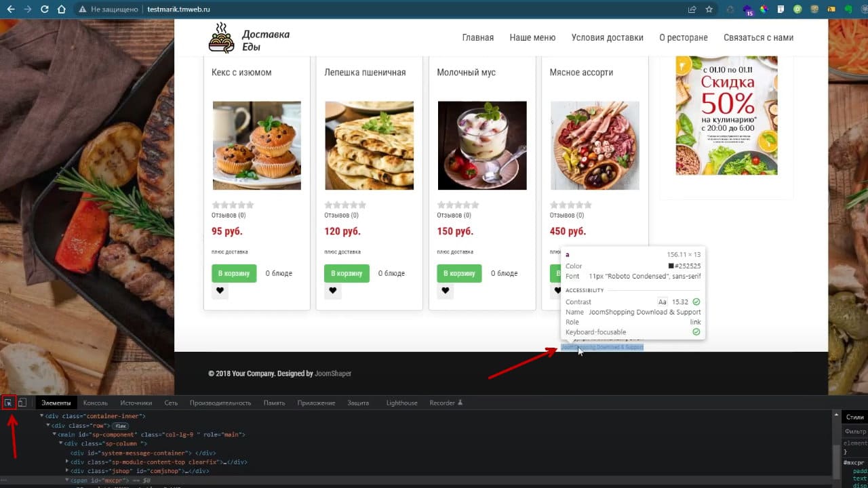Open Наше меню in site navigation

532,38
